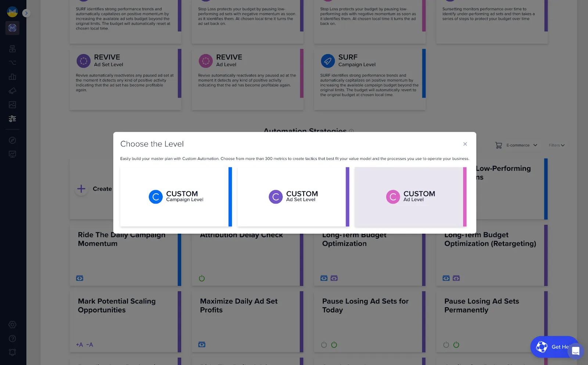Open the compass sidebar icon
This screenshot has height=365, width=588.
tap(12, 140)
